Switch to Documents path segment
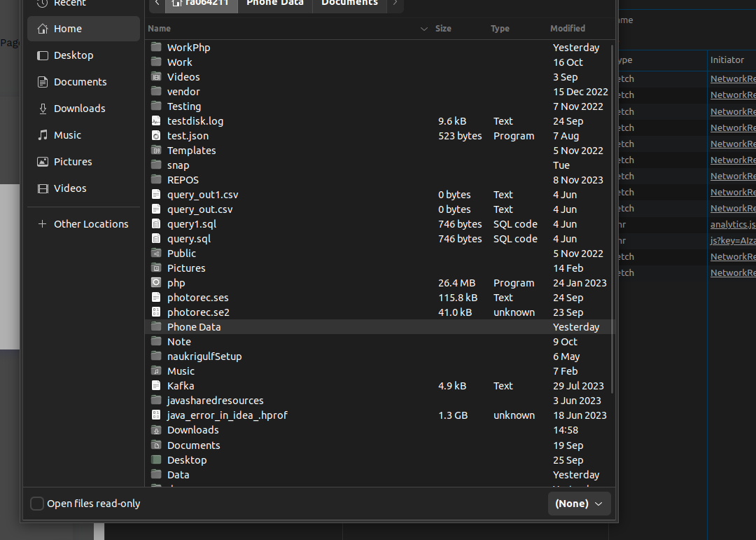The height and width of the screenshot is (540, 756). point(349,3)
